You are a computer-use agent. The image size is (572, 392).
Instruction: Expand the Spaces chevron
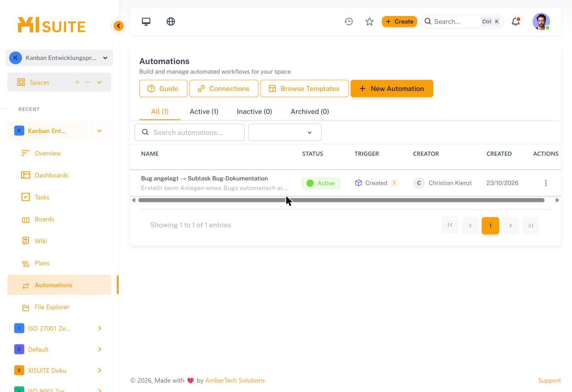99,82
